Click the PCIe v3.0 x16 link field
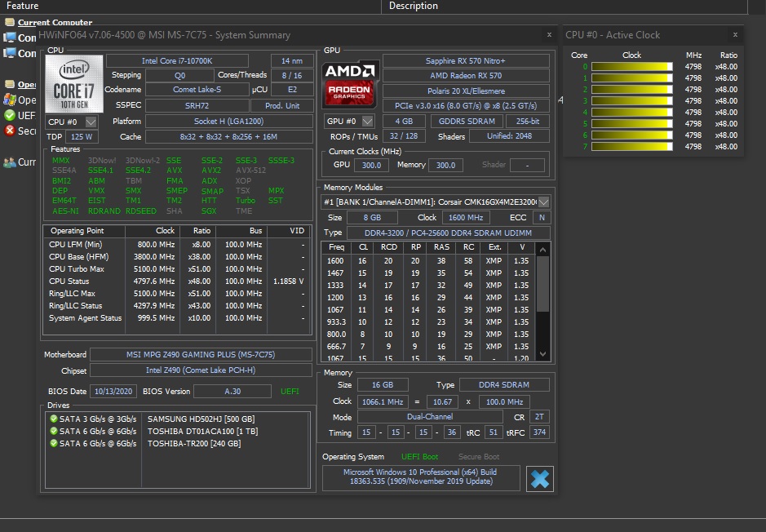Viewport: 766px width, 532px height. point(466,105)
